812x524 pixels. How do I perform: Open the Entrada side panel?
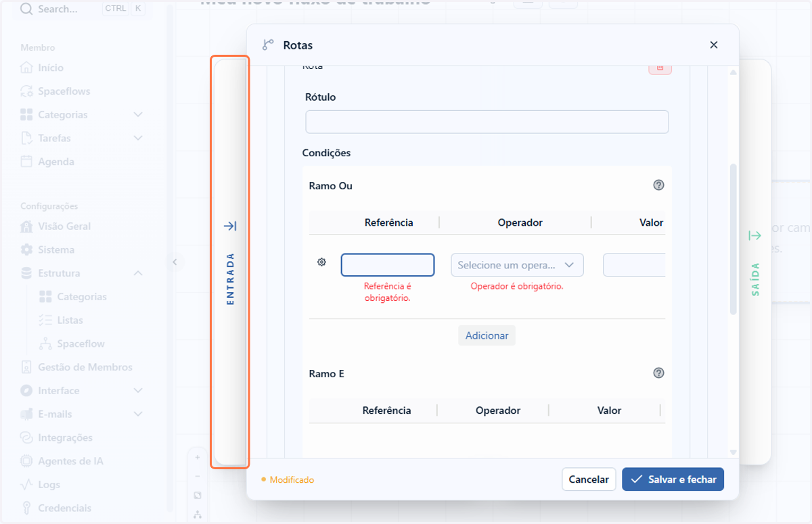pos(230,262)
